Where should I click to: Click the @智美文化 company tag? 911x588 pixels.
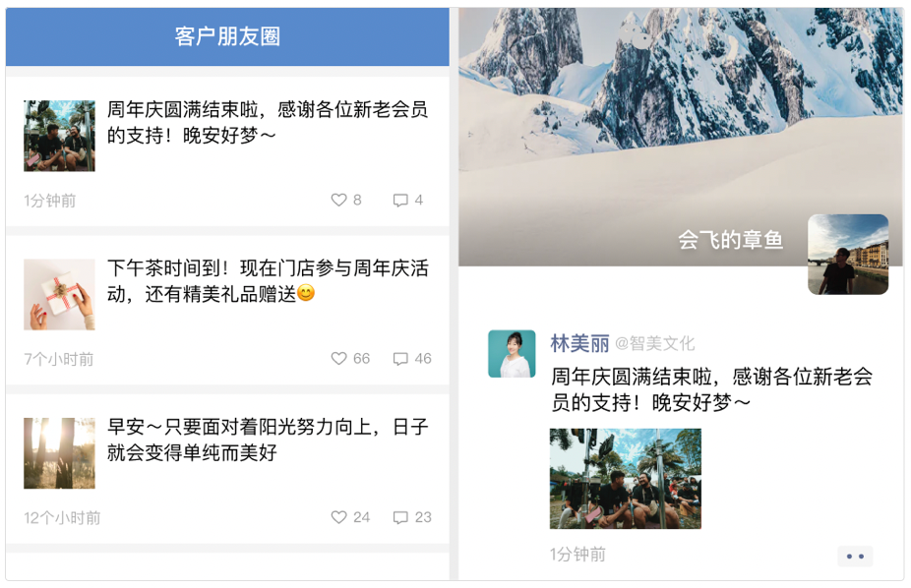(655, 343)
